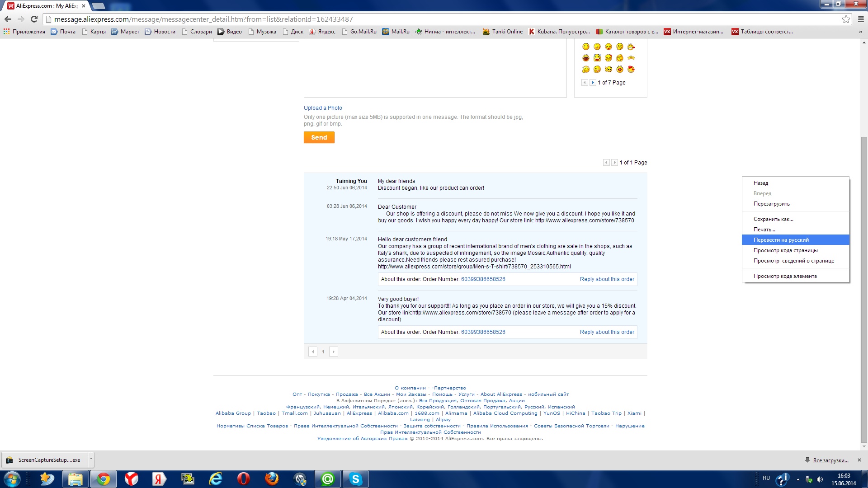
Task: Open order number in the Apr 04 message
Action: (483, 332)
